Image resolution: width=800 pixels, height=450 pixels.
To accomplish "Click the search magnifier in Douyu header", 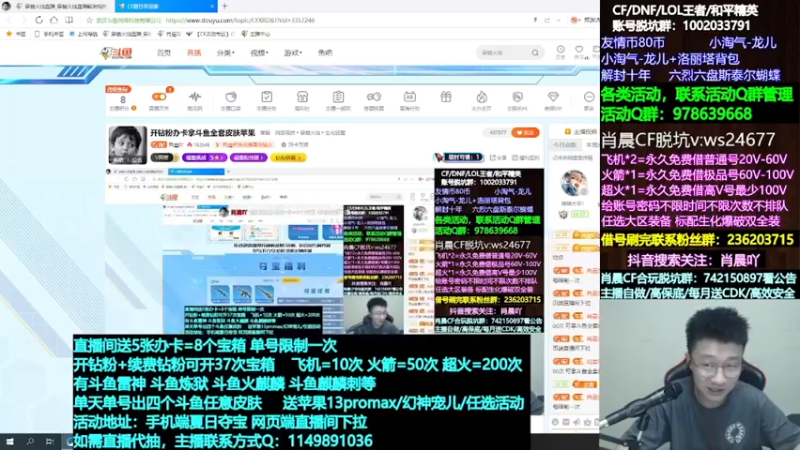I will pos(535,53).
